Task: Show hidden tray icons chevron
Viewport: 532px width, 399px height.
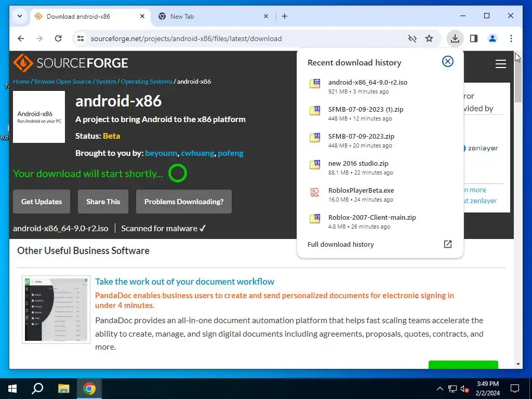Action: tap(440, 389)
